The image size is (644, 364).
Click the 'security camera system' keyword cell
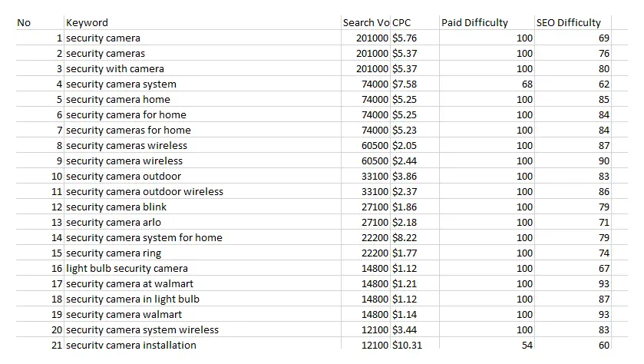[x=203, y=84]
